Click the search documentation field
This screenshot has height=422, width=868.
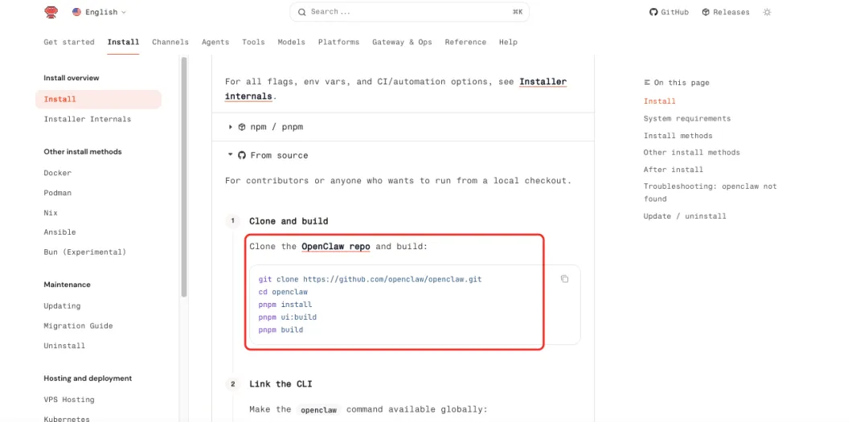[x=410, y=12]
